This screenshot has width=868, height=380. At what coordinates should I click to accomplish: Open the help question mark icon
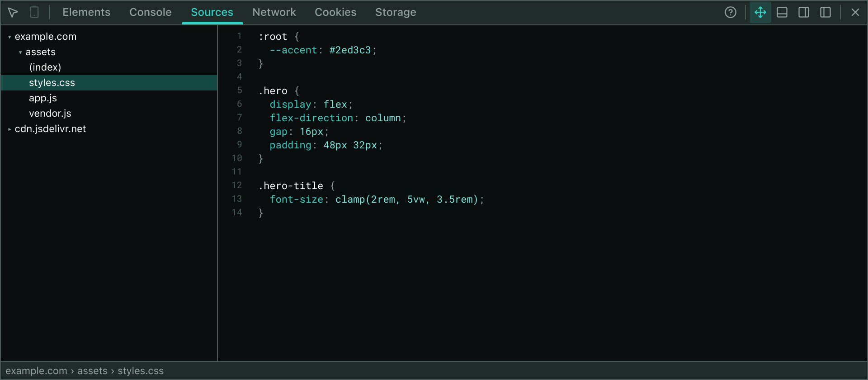tap(731, 12)
